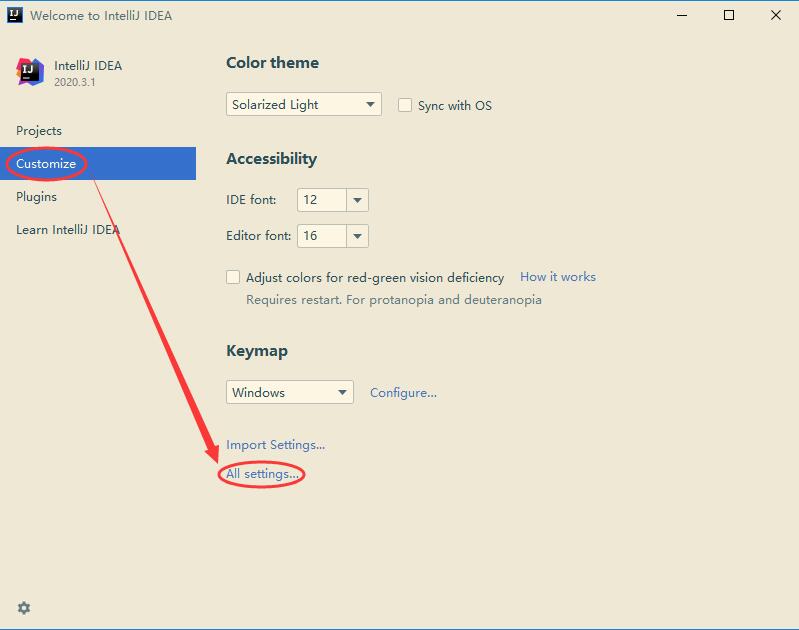The image size is (799, 630).
Task: Open the Solarized Light color theme dropdown
Action: pyautogui.click(x=304, y=104)
